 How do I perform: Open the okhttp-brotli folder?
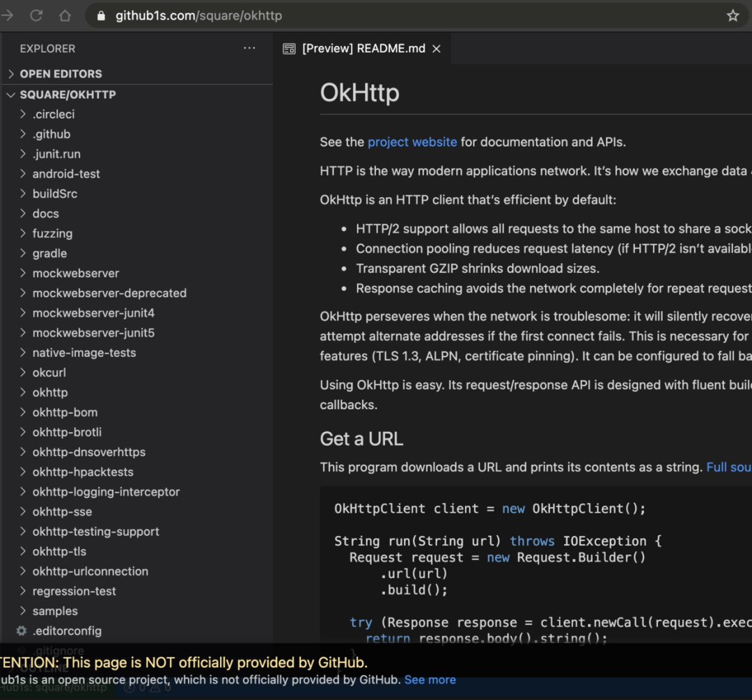point(136,433)
